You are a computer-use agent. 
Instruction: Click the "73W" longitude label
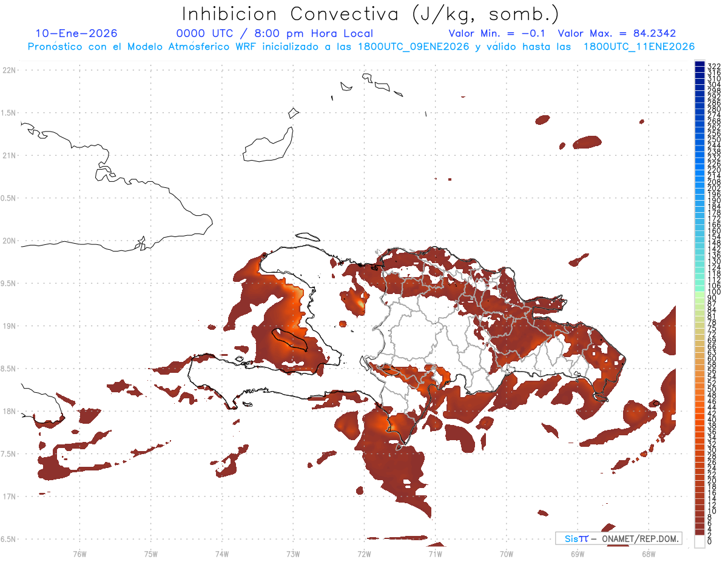click(x=293, y=554)
